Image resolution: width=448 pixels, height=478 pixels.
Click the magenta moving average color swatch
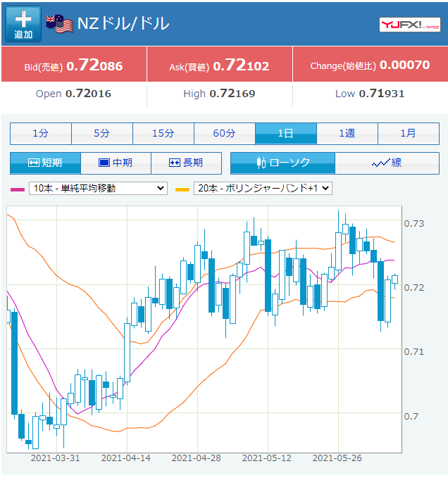[18, 189]
